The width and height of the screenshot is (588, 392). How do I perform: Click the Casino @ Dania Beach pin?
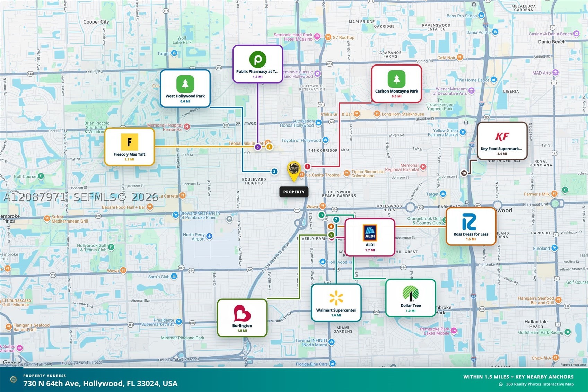coord(576,34)
